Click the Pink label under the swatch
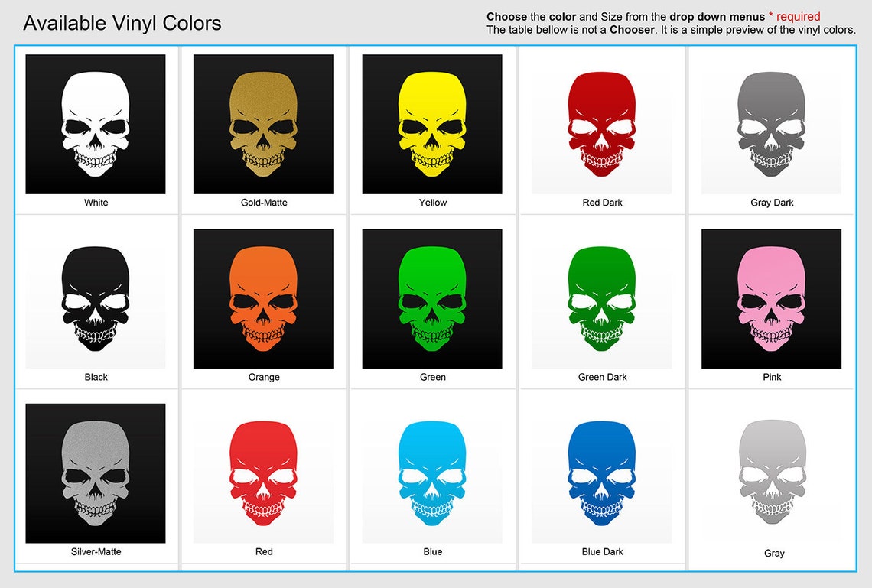Image resolution: width=872 pixels, height=588 pixels. 771,377
